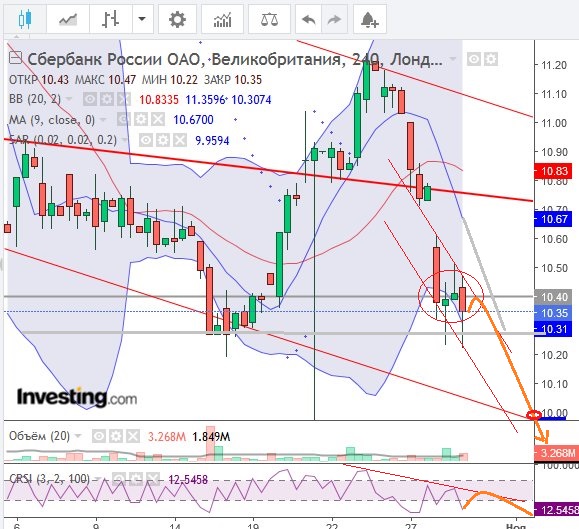Click the 3.268M volume scale label
Screen dimensions: 579x529
(x=556, y=453)
